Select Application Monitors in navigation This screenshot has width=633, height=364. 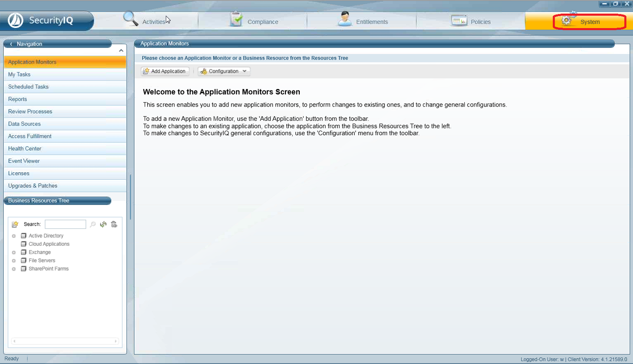[x=65, y=62]
